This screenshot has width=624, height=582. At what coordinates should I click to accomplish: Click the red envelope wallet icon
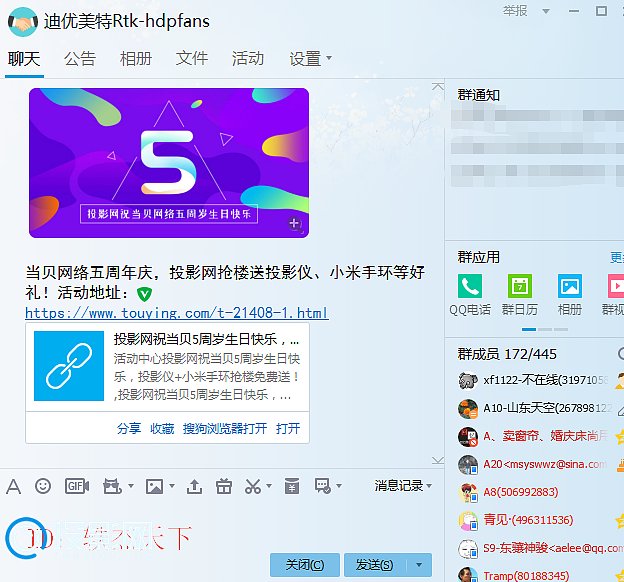(292, 486)
